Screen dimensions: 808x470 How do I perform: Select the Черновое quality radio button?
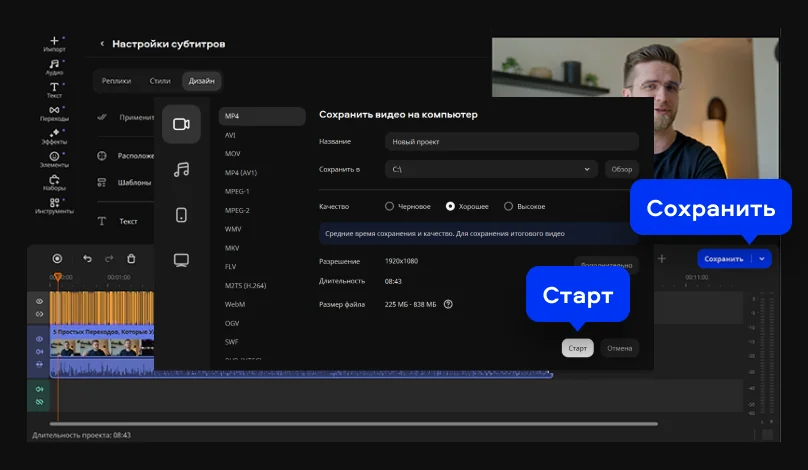coord(389,206)
